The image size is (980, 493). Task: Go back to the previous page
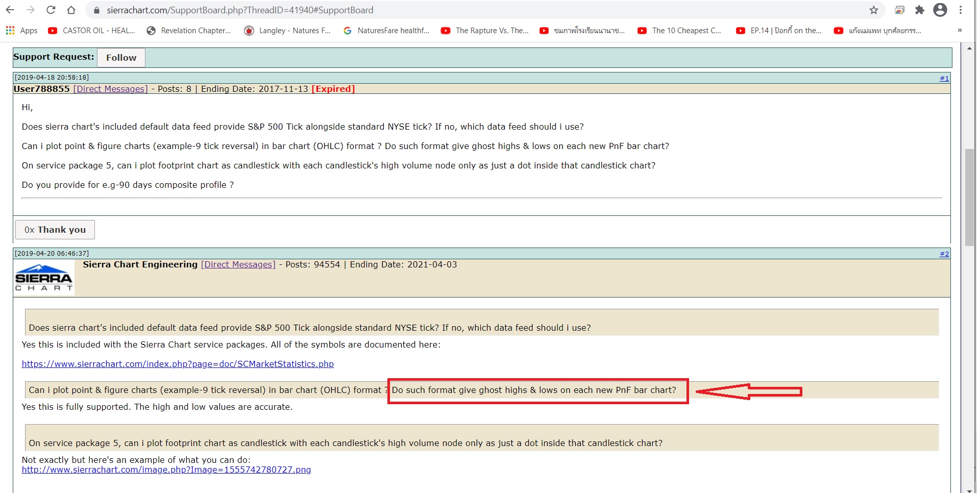pos(10,10)
